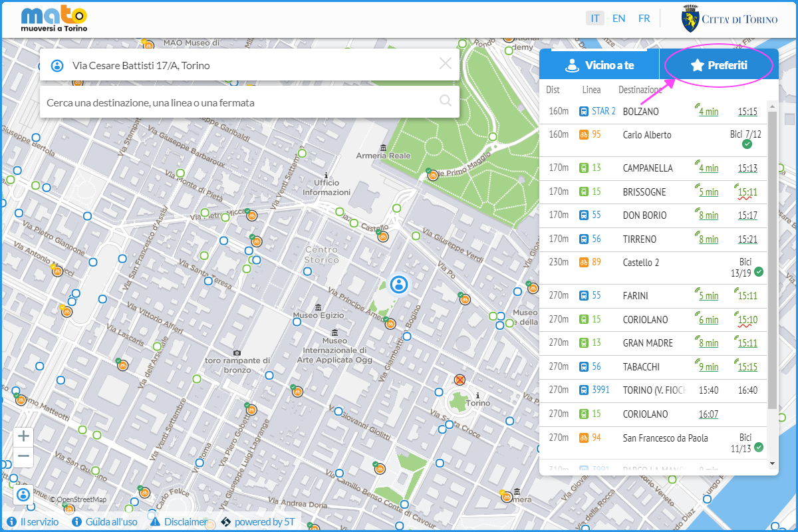Viewport: 798px width, 532px height.
Task: Select Museo Egizio map marker
Action: point(319,307)
